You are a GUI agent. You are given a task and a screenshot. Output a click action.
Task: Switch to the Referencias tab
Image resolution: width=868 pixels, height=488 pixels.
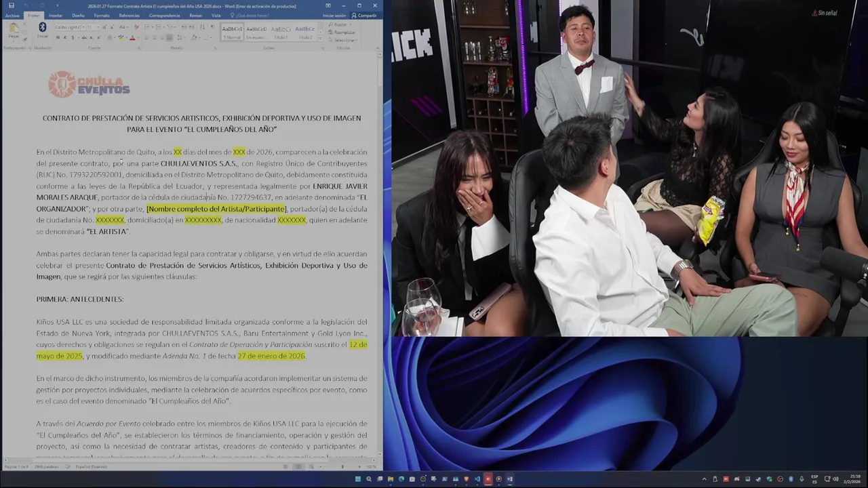pos(129,16)
